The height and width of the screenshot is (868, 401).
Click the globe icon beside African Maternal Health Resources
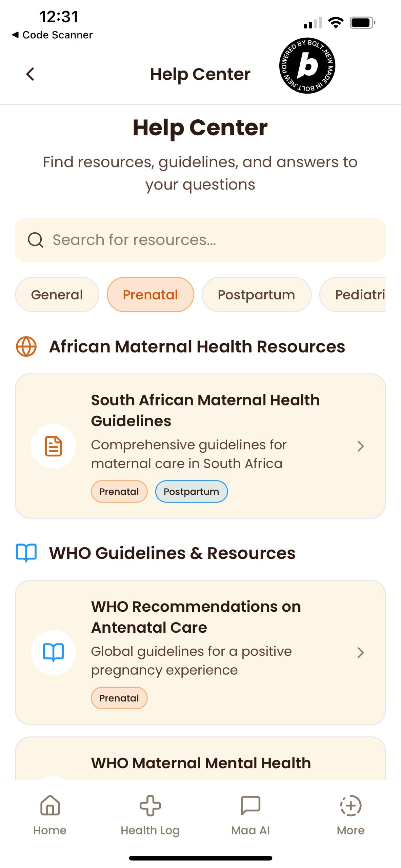tap(26, 347)
